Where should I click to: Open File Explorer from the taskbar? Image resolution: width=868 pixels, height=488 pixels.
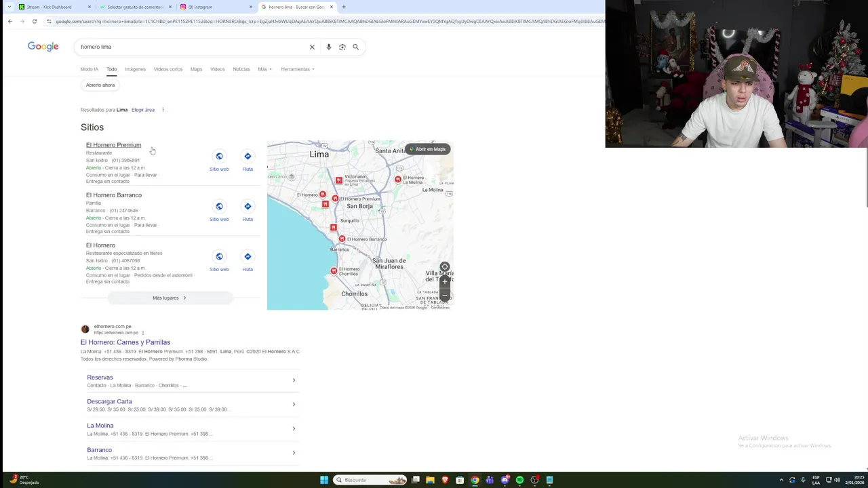tap(430, 480)
